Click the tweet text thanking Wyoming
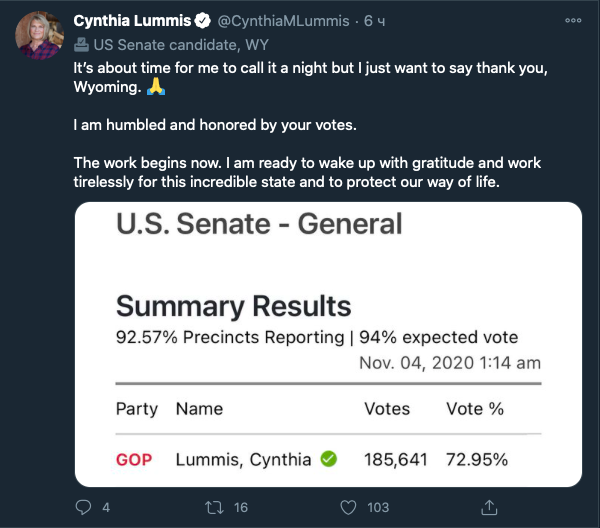600x528 pixels. click(x=310, y=77)
